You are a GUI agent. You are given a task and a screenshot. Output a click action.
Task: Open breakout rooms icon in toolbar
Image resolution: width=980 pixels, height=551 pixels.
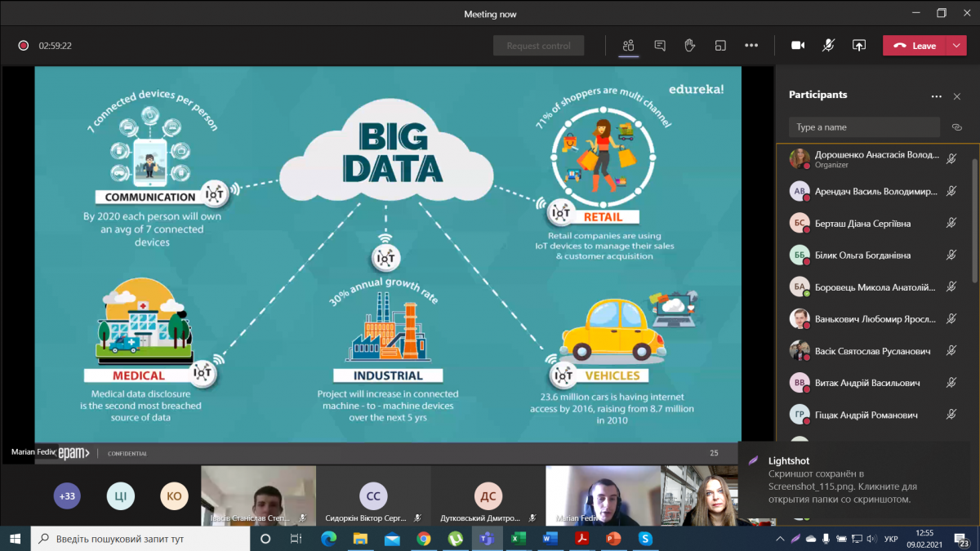click(x=720, y=46)
